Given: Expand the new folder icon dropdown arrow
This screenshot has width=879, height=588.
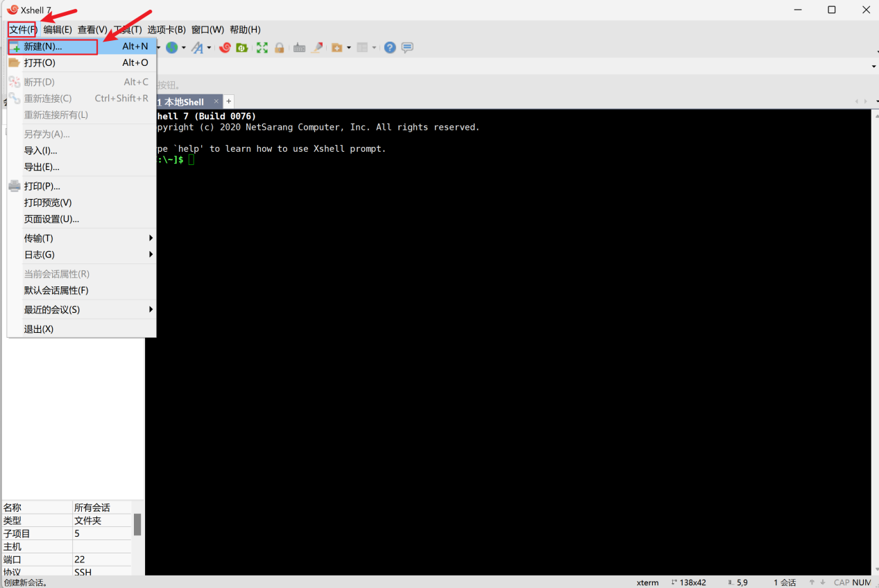Looking at the screenshot, I should coord(348,48).
